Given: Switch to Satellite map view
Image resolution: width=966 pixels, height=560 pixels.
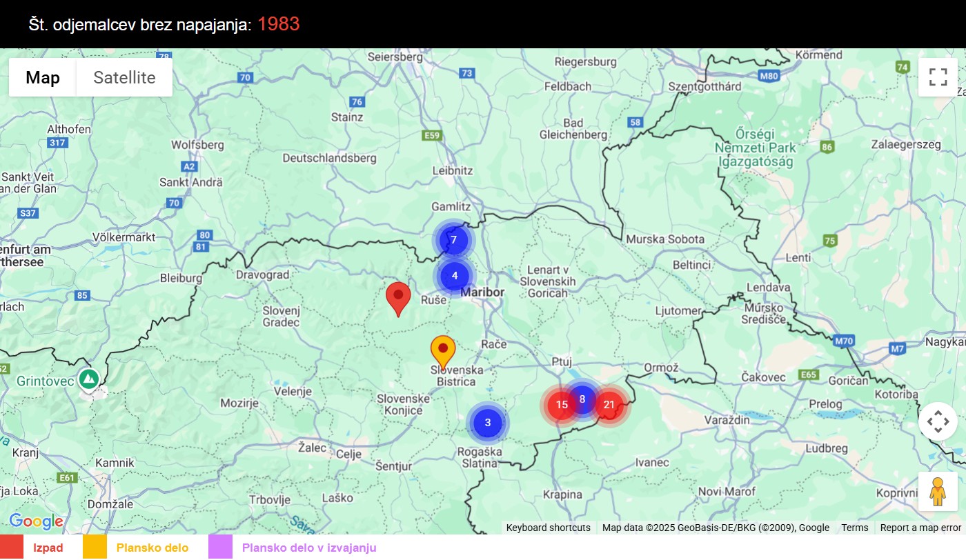Looking at the screenshot, I should coord(124,77).
